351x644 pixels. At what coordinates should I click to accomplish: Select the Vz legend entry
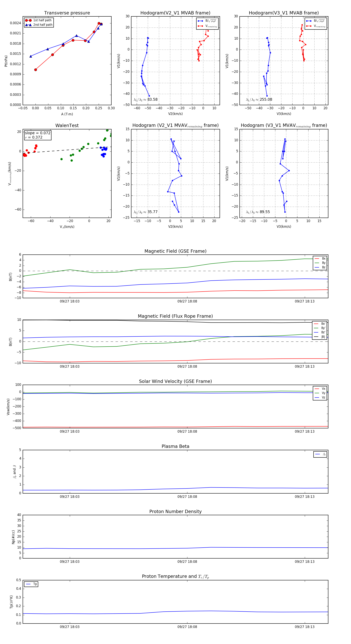click(320, 397)
